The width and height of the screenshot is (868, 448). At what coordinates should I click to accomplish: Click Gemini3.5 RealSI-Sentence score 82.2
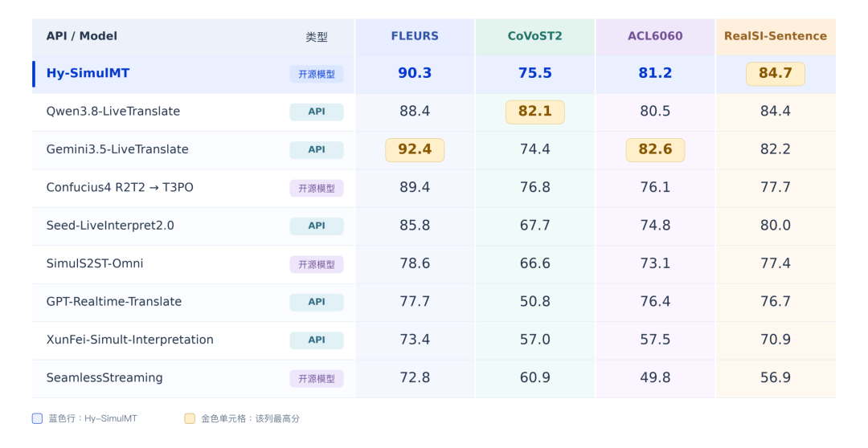pyautogui.click(x=775, y=149)
